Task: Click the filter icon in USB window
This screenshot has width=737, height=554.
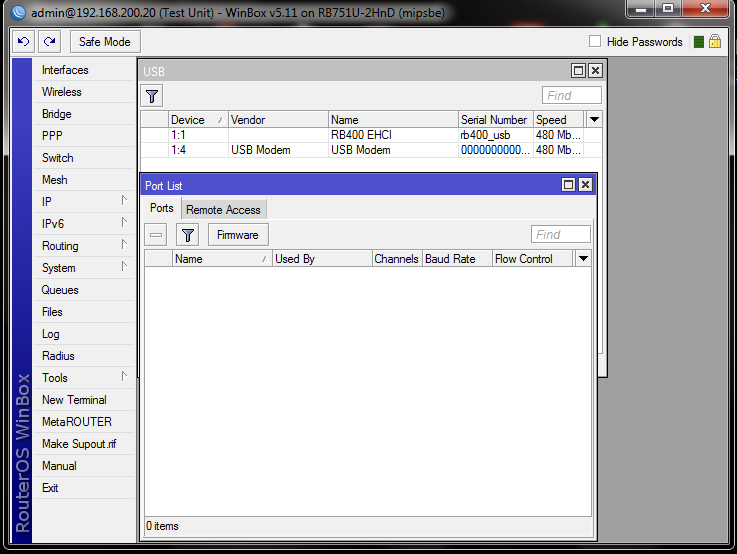Action: click(152, 96)
